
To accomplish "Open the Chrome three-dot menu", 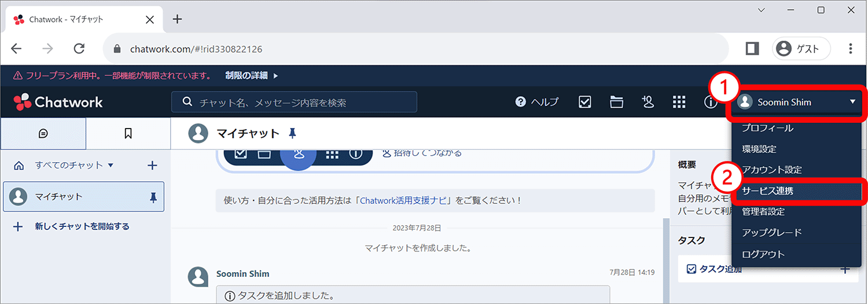I will (x=851, y=49).
